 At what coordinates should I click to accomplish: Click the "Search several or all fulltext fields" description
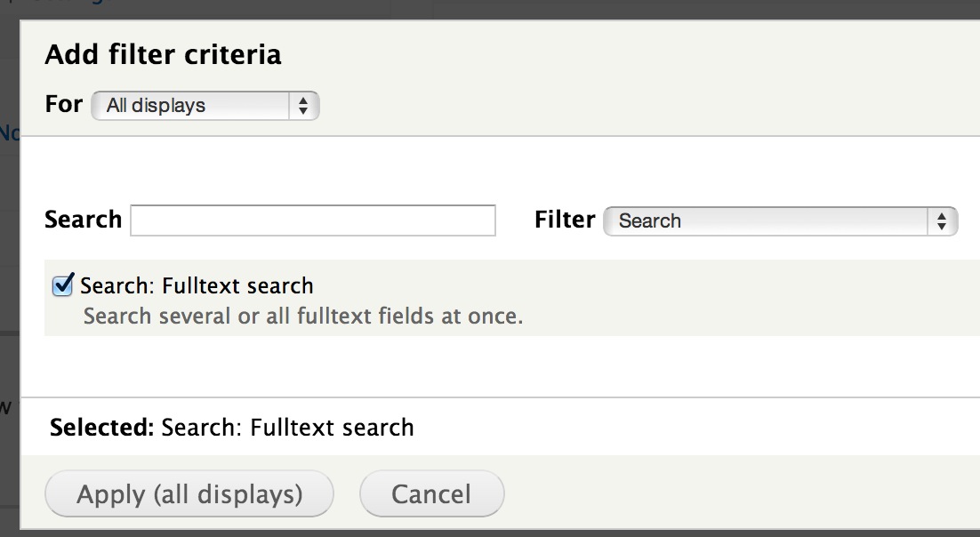pos(302,316)
